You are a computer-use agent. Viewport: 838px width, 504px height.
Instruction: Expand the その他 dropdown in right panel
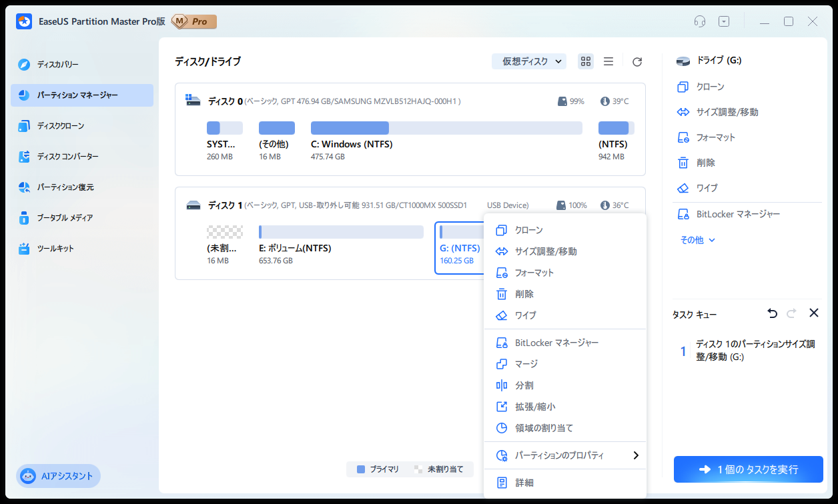697,240
